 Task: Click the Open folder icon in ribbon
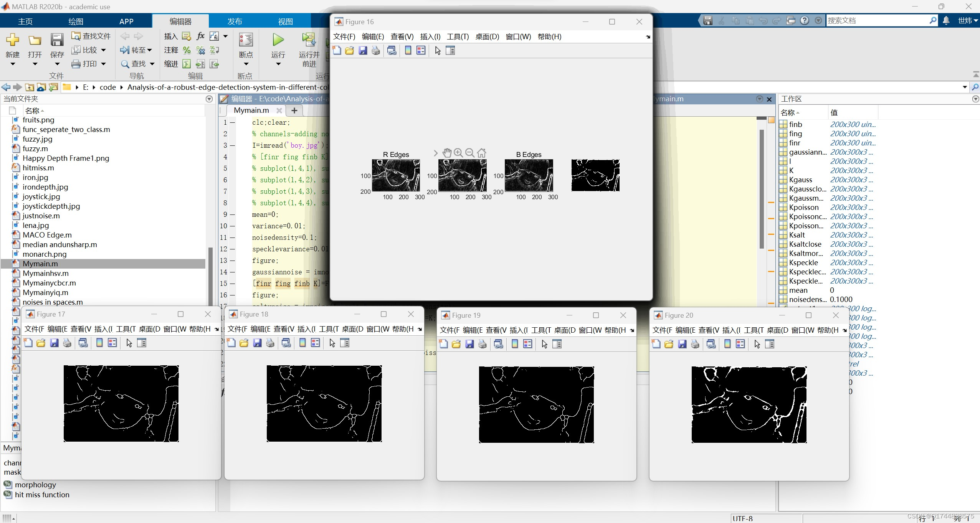[35, 40]
